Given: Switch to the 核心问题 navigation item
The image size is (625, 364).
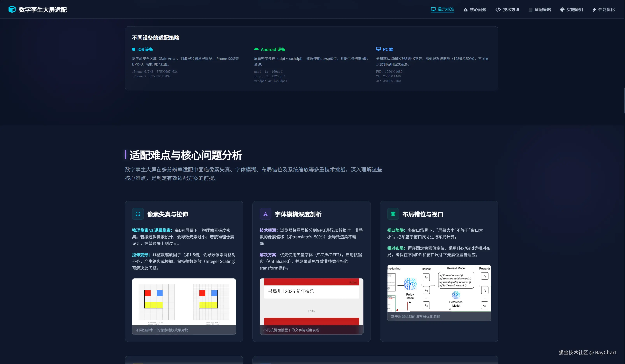Looking at the screenshot, I should [x=478, y=9].
